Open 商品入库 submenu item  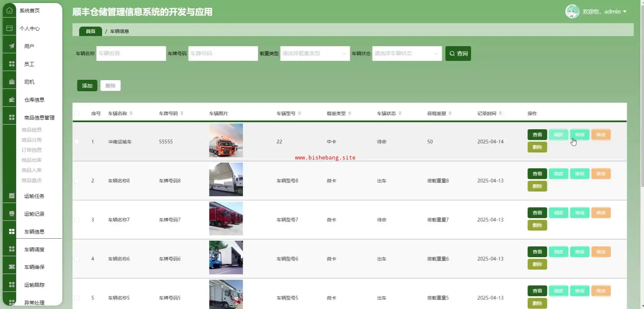click(x=32, y=170)
